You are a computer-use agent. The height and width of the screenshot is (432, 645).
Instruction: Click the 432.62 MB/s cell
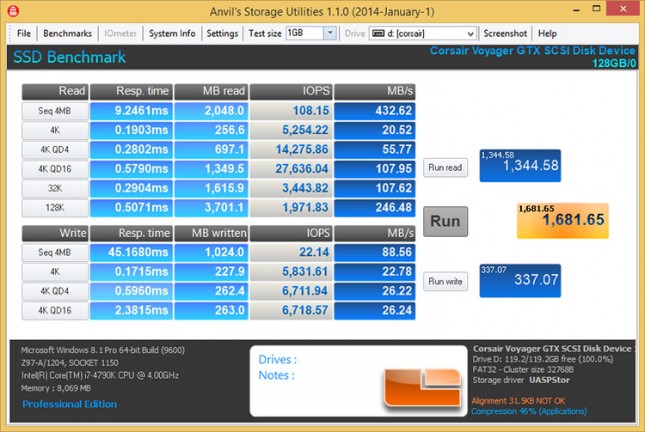coord(375,111)
